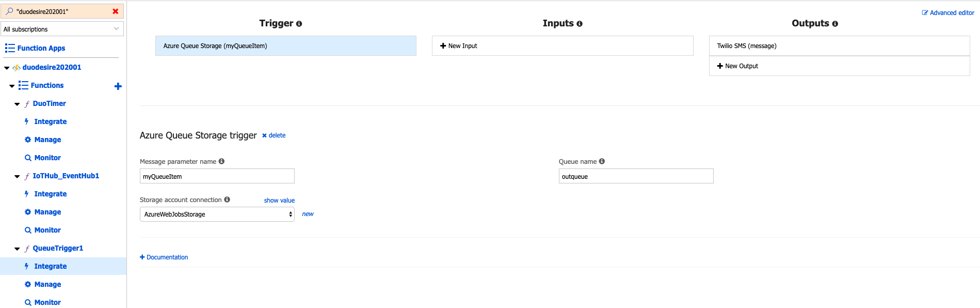Click info icon beside Message parameter name
This screenshot has width=980, height=308.
coord(221,161)
